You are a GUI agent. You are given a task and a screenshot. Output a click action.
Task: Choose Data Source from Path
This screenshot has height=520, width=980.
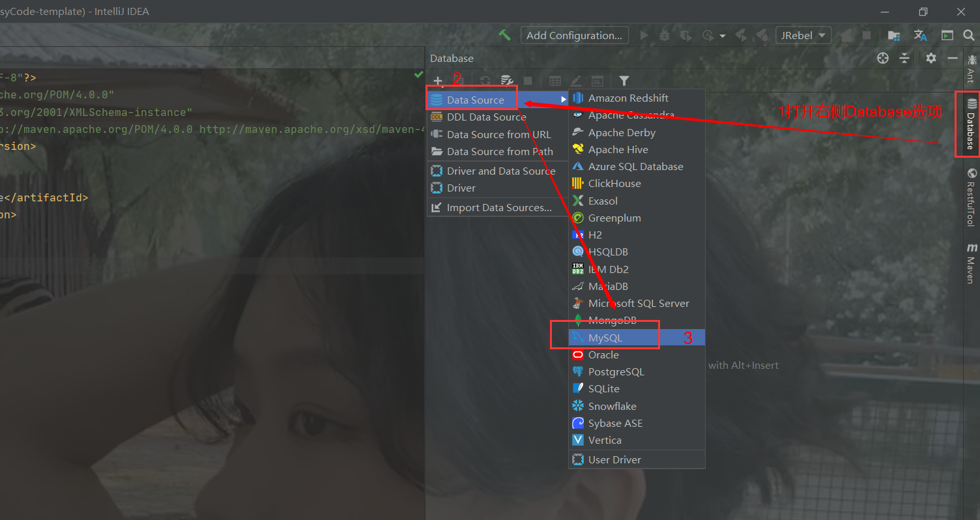[498, 151]
